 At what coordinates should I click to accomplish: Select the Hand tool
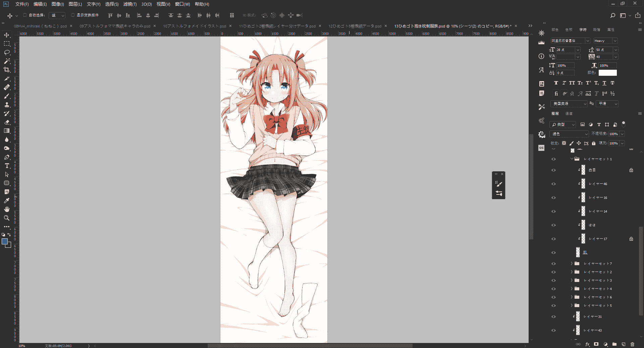(x=7, y=209)
